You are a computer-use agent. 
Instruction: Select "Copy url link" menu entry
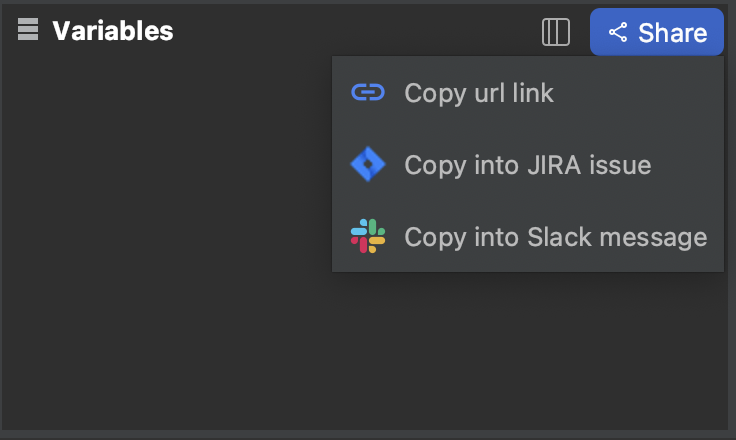tap(478, 93)
